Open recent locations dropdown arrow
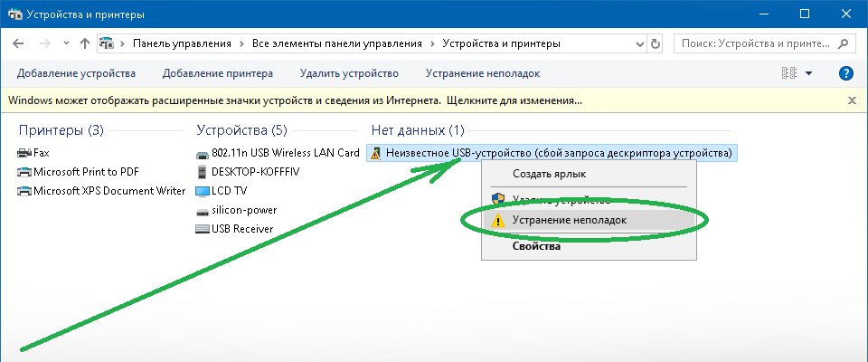Screen dimensions: 868x362 [x=66, y=43]
